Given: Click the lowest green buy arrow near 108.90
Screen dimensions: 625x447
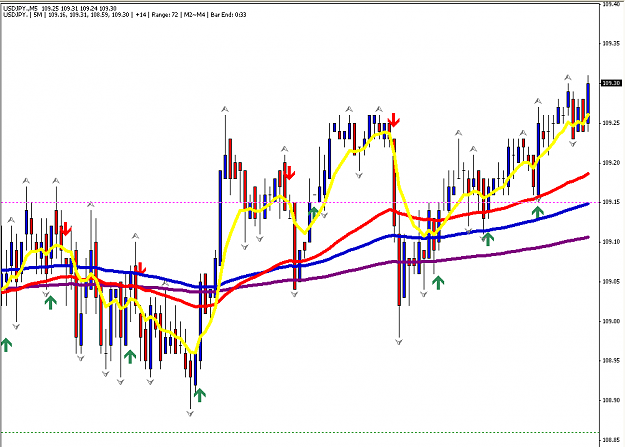Looking at the screenshot, I should pyautogui.click(x=200, y=394).
